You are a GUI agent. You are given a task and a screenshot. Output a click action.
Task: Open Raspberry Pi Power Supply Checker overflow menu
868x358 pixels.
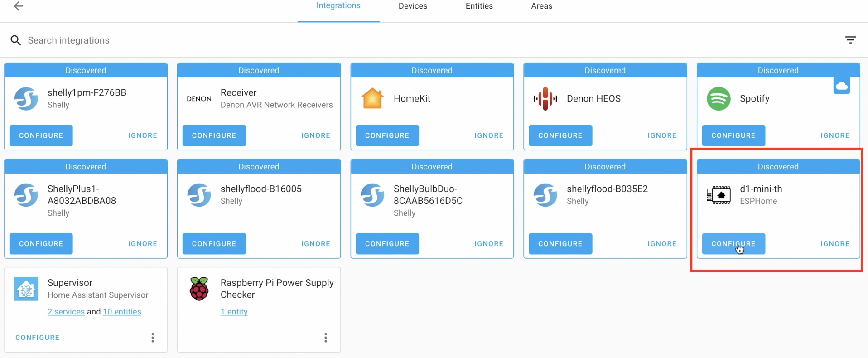click(326, 338)
